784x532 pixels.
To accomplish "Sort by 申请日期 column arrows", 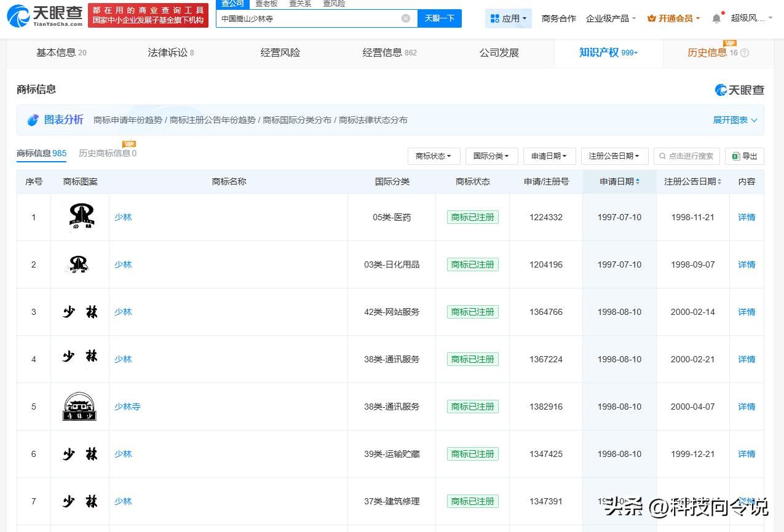I will (638, 181).
